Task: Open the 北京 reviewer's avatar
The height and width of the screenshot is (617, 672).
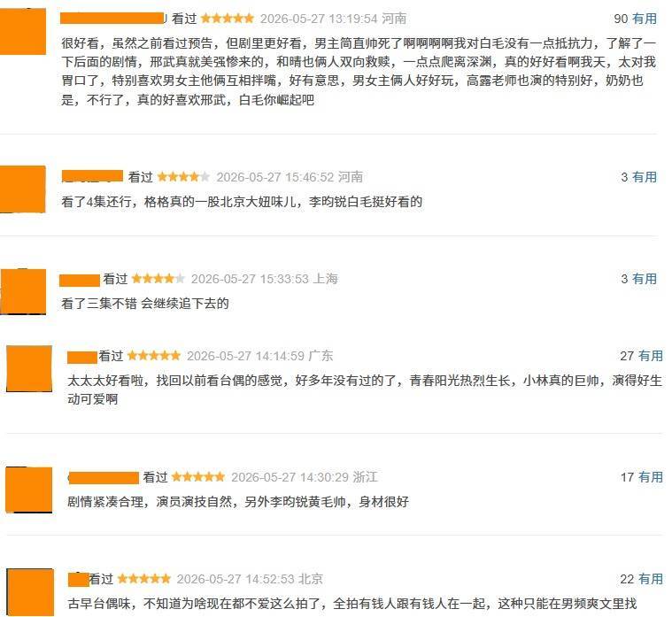Action: (x=30, y=592)
